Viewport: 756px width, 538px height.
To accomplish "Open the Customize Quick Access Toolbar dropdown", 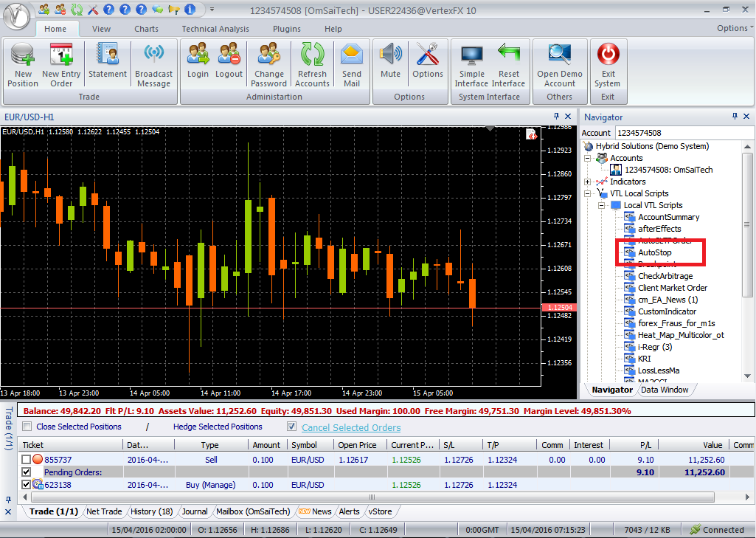I will 212,9.
